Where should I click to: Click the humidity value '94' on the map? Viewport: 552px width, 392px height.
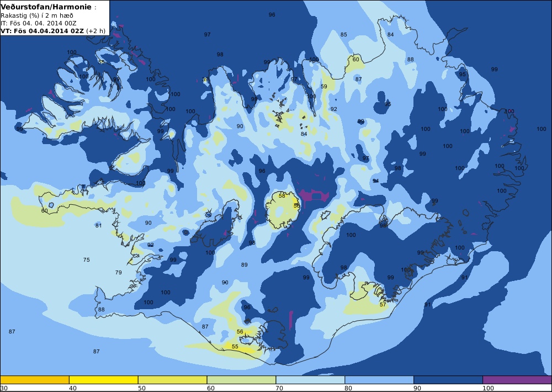375,181
